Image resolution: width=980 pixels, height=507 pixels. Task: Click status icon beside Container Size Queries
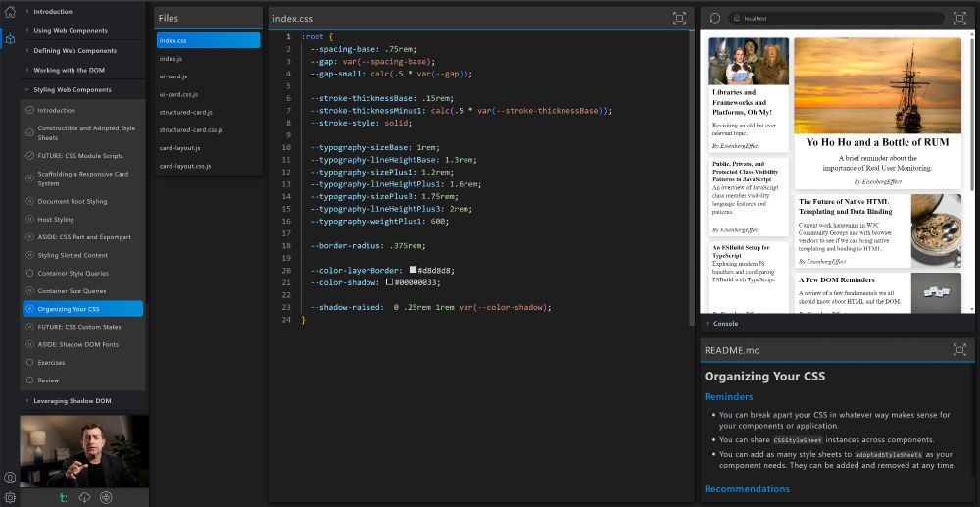tap(29, 290)
